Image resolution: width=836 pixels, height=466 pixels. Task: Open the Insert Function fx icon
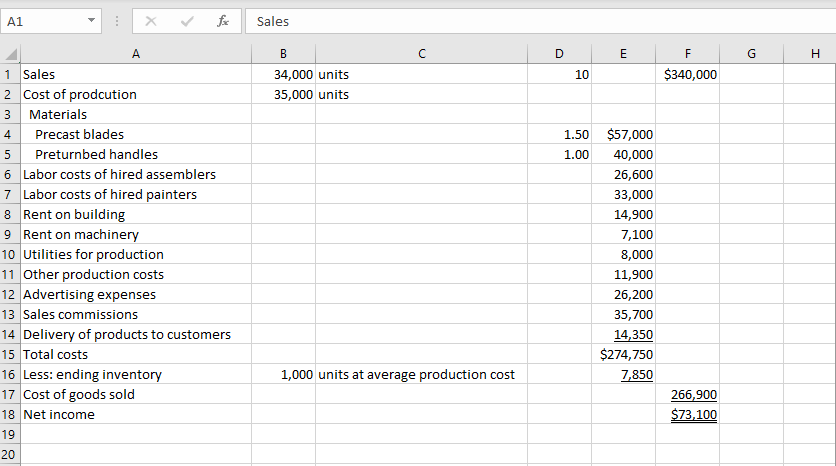coord(223,21)
